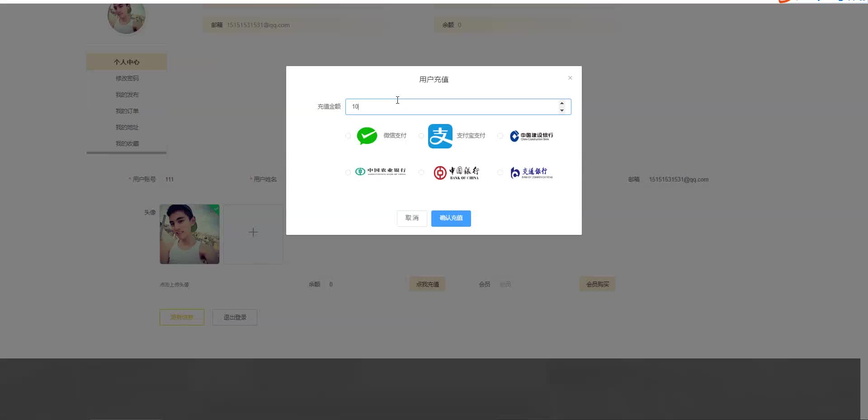Close the 用户充值 recharge dialog

(x=570, y=78)
